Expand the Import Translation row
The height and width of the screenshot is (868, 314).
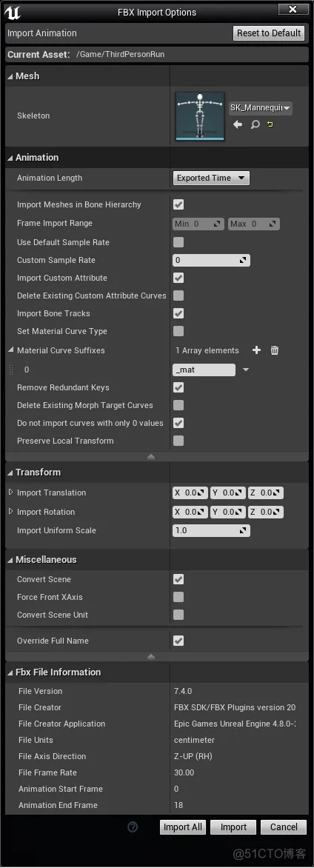coord(10,492)
